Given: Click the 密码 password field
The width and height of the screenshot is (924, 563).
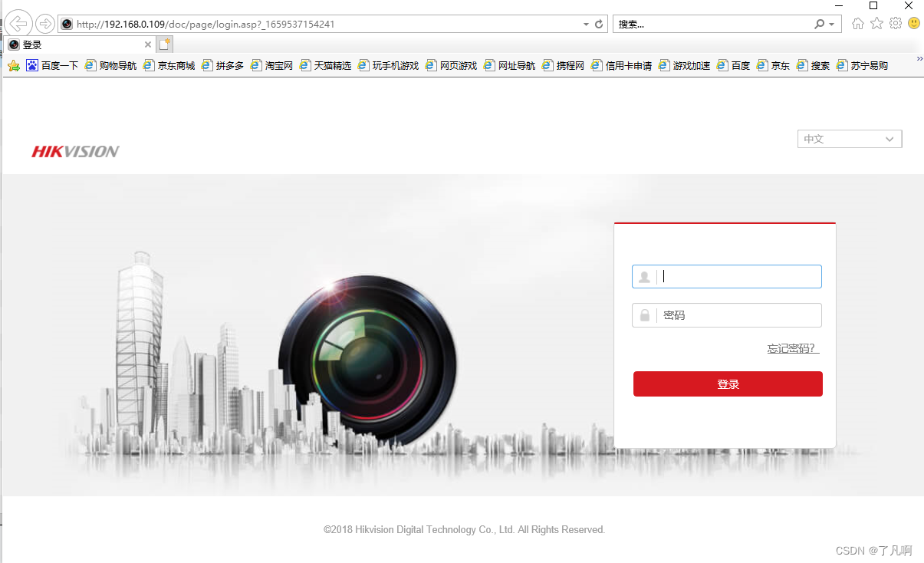Looking at the screenshot, I should [x=726, y=315].
